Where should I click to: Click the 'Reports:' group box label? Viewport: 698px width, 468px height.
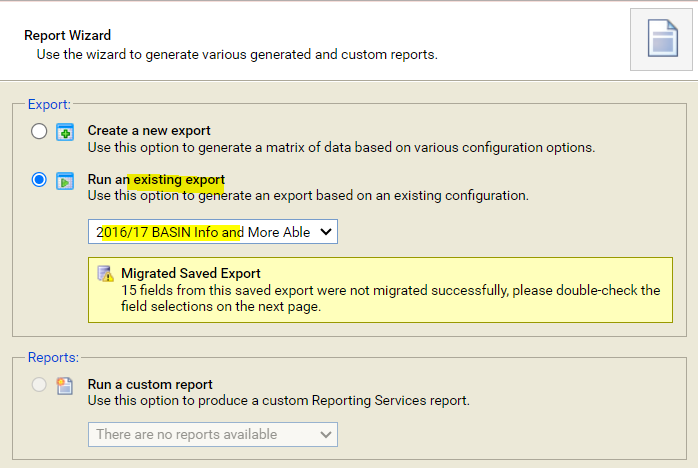(x=53, y=357)
